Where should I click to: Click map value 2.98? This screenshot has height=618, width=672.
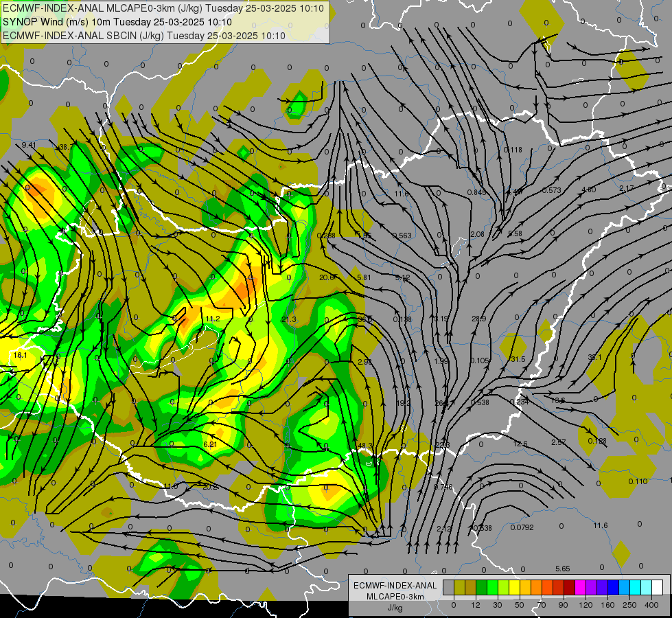[364, 362]
